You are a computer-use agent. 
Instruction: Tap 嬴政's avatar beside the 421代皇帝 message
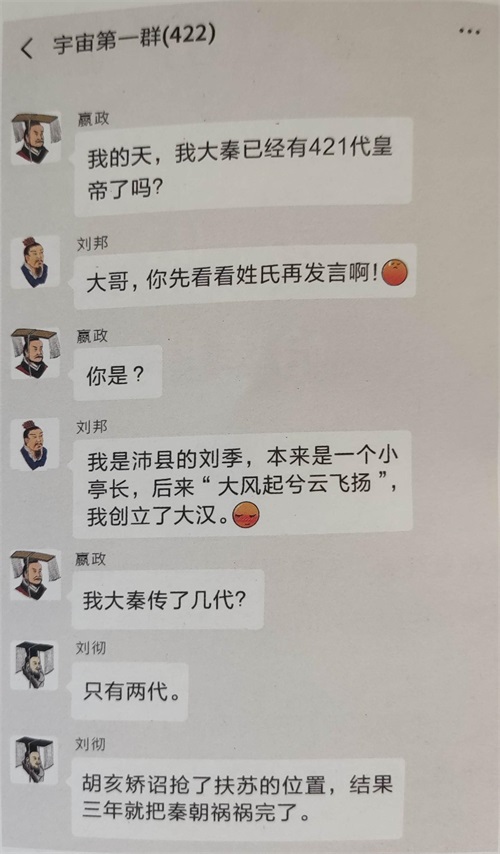click(35, 138)
